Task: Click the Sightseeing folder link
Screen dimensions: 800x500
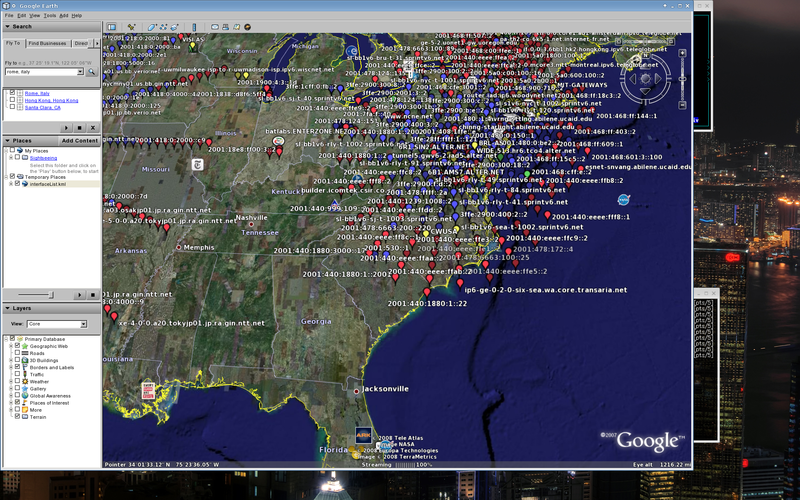Action: pos(43,158)
